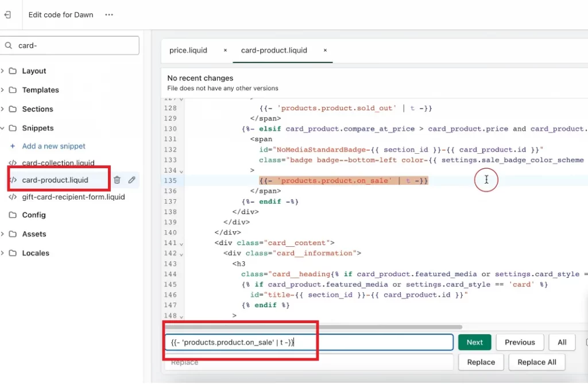
Task: Fold the code block at line 141
Action: [x=182, y=244]
